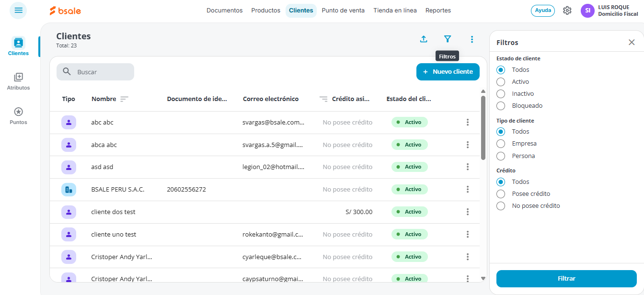Click the sort icon beside Crédito asignado

[324, 99]
